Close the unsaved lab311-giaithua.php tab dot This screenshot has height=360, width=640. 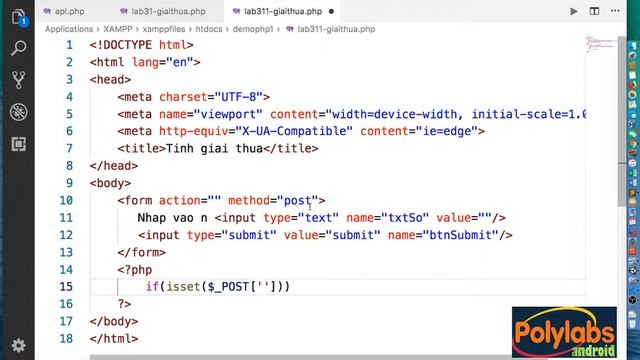pos(331,11)
